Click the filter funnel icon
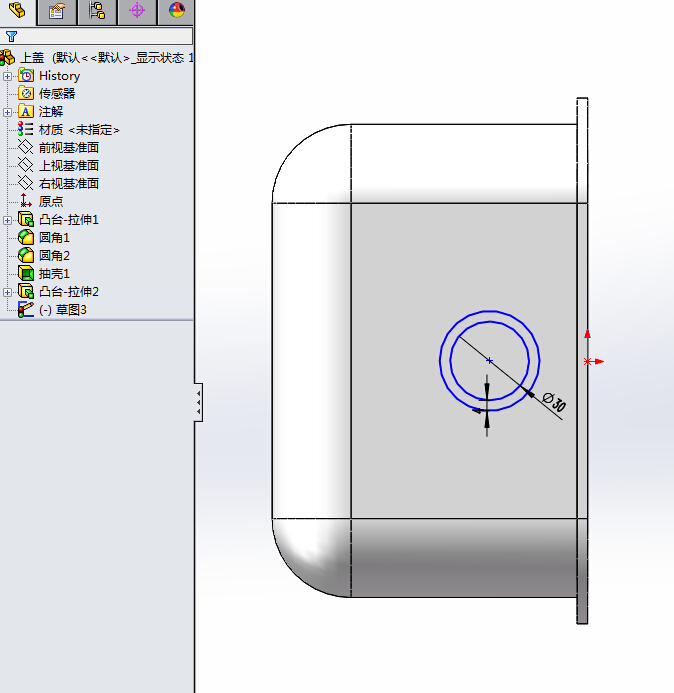 click(x=11, y=36)
